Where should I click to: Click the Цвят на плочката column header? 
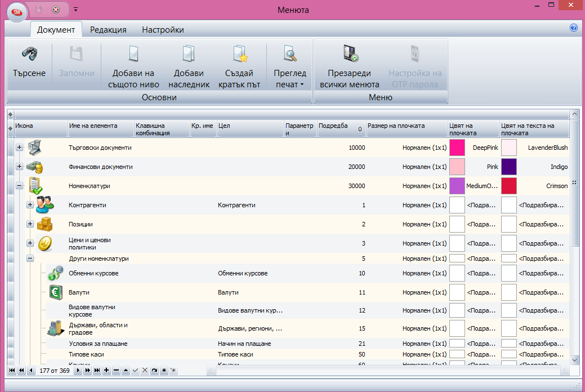pyautogui.click(x=474, y=129)
